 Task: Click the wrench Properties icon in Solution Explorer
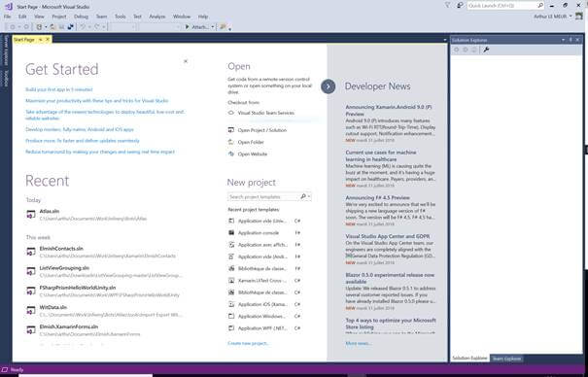tap(486, 50)
